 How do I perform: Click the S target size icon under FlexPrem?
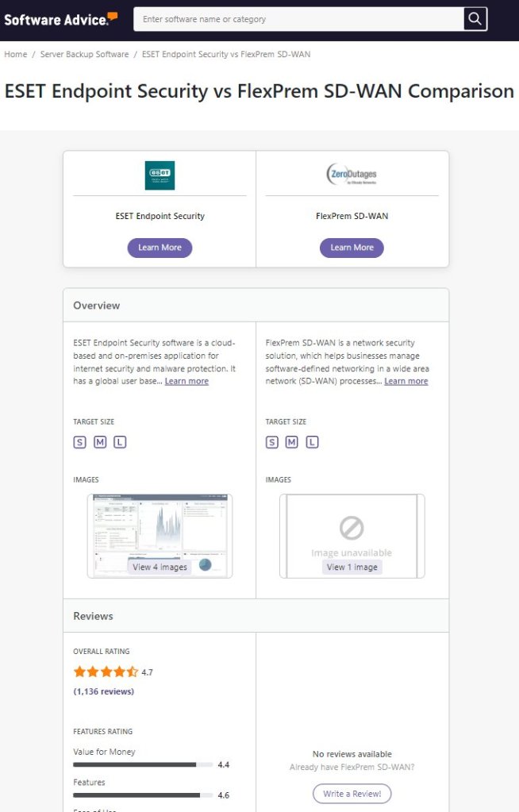pyautogui.click(x=272, y=442)
